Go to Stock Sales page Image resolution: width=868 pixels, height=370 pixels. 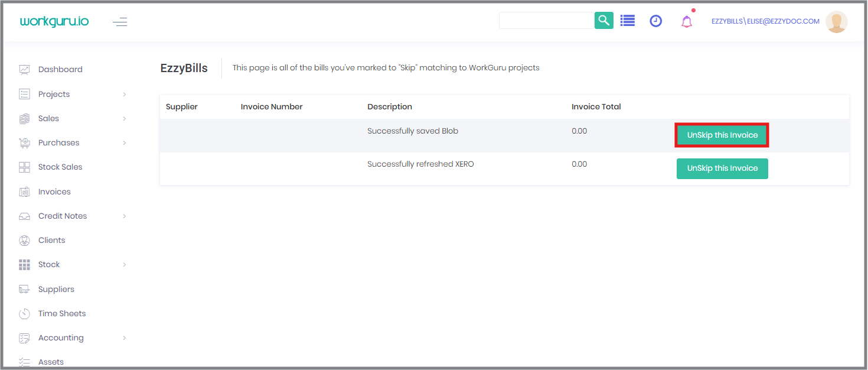click(x=60, y=167)
